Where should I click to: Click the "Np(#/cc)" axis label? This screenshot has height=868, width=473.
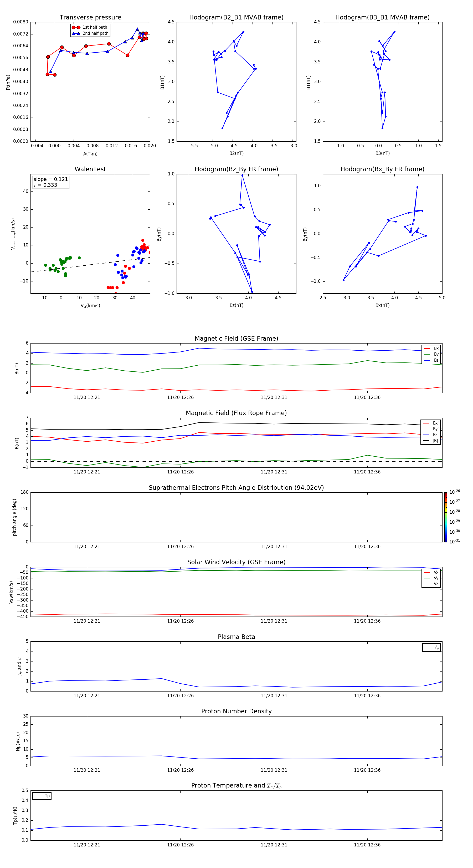[18, 741]
